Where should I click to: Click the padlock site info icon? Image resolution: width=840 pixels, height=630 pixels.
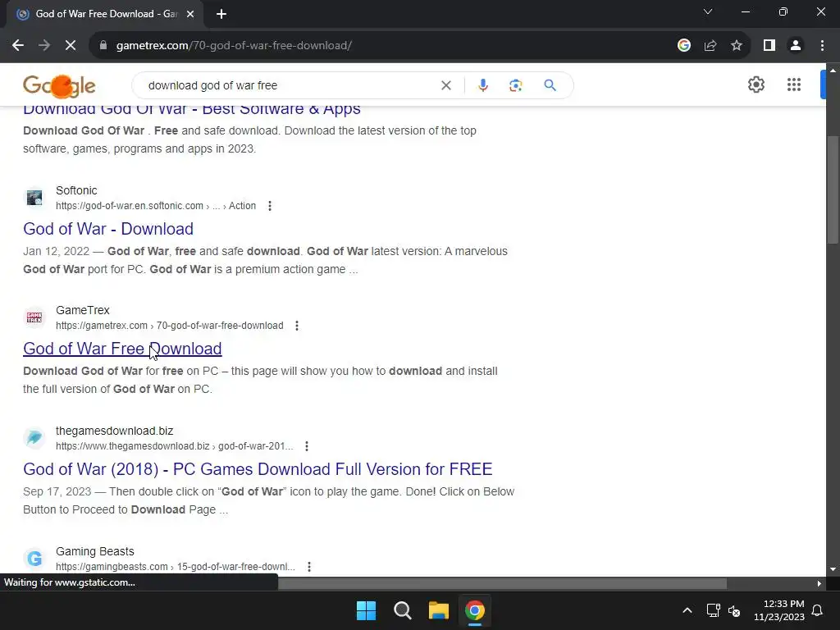(103, 46)
